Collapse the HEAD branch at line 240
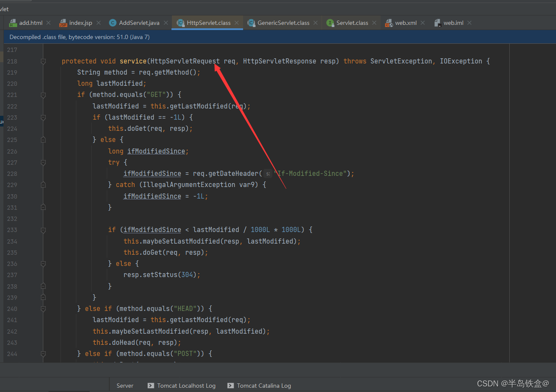Viewport: 556px width, 392px height. tap(43, 309)
